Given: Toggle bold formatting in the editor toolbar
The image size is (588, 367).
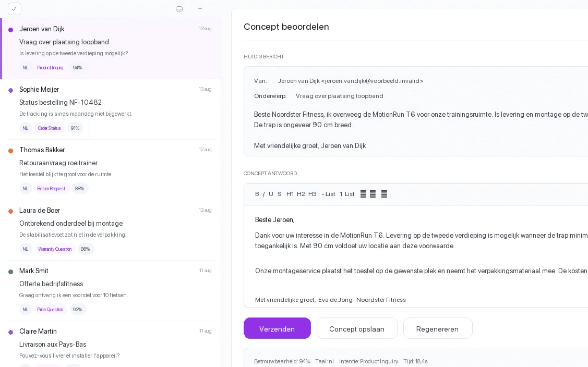Looking at the screenshot, I should [x=257, y=194].
